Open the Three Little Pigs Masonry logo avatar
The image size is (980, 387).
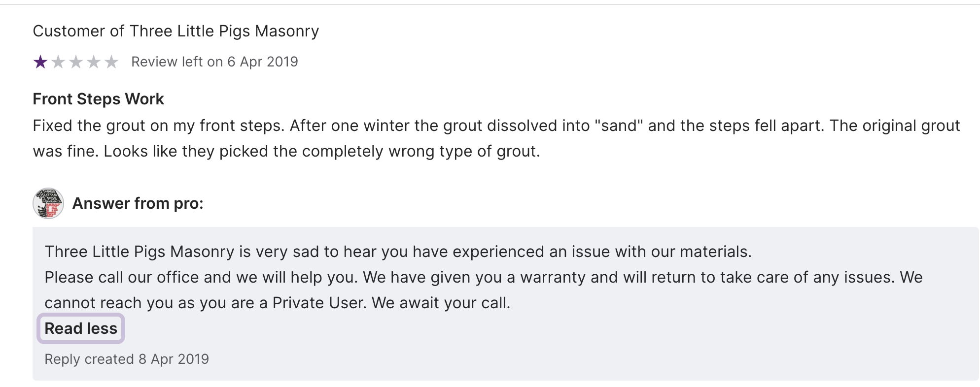coord(48,203)
